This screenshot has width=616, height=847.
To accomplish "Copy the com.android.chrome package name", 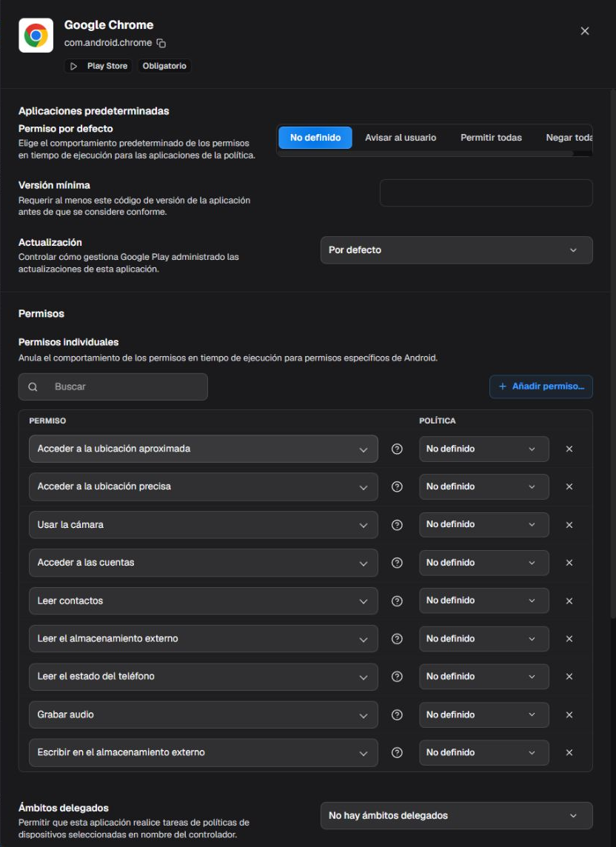I will (161, 43).
